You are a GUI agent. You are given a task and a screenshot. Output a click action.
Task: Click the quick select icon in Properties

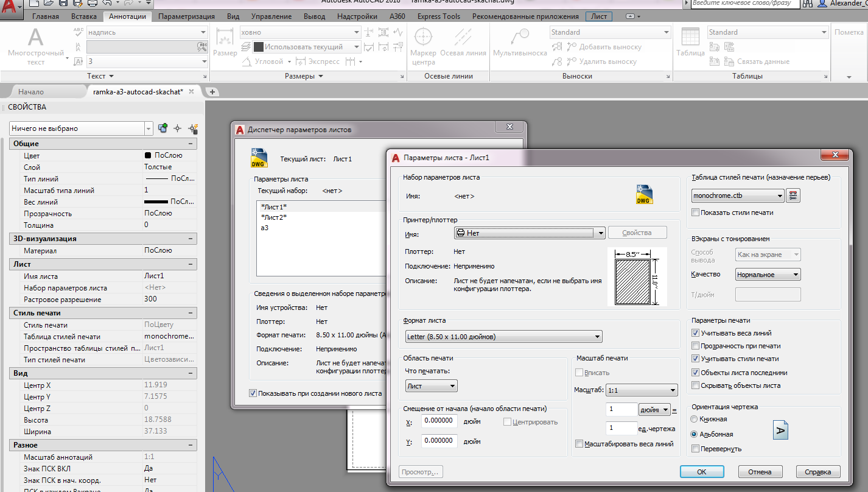[x=194, y=128]
